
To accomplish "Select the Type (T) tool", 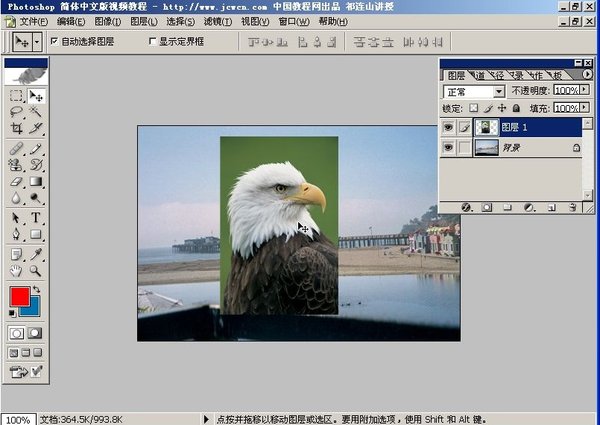I will tap(36, 218).
